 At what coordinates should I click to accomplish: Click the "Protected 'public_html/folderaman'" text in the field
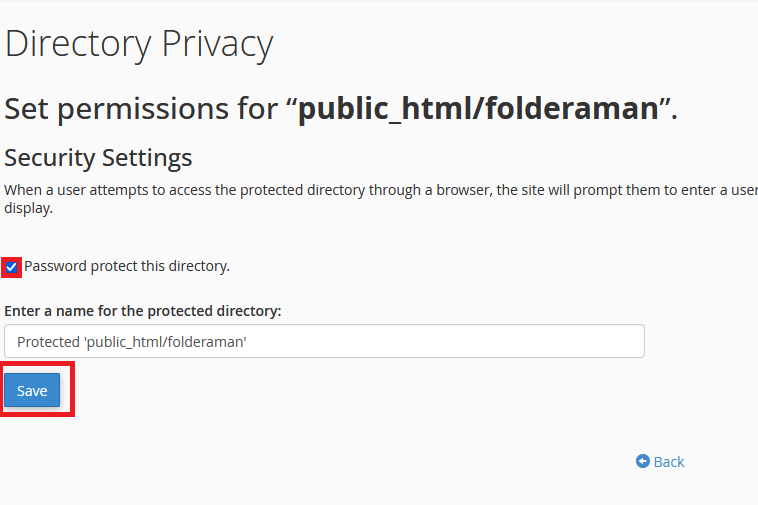pyautogui.click(x=132, y=341)
